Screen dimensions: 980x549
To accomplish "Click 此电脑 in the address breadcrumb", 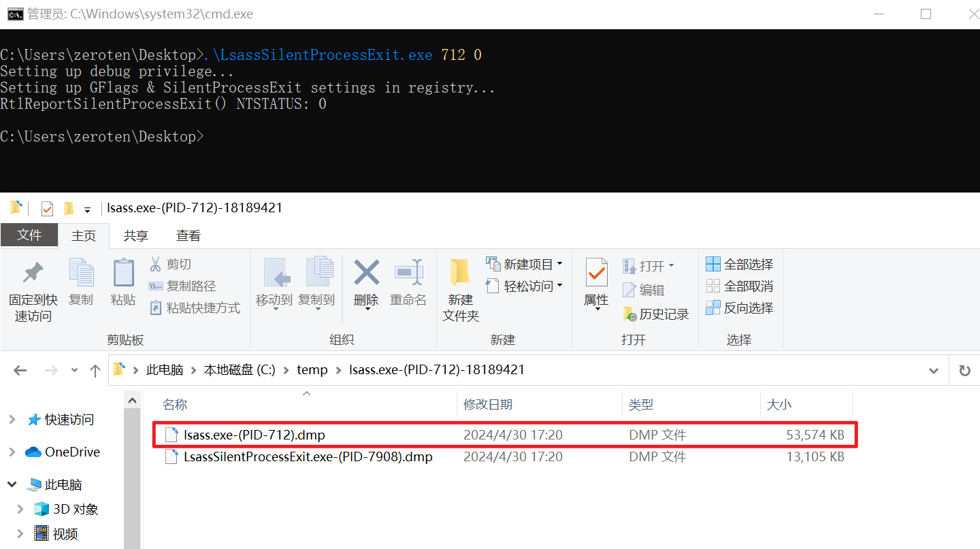I will 165,370.
